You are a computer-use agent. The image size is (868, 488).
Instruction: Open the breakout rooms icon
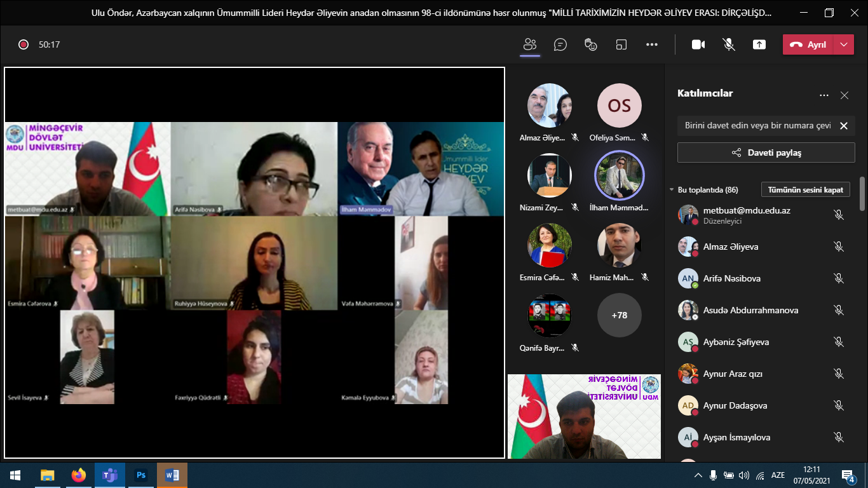(x=621, y=44)
